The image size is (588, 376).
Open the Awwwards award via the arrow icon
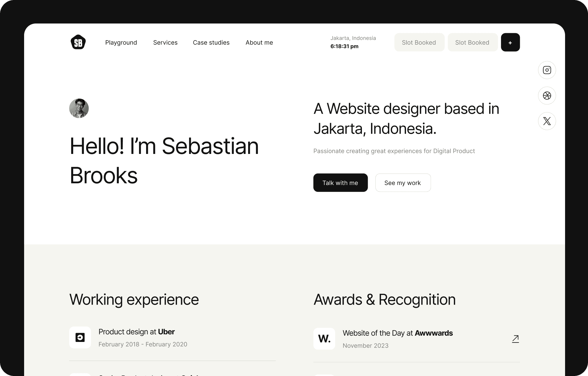pyautogui.click(x=515, y=338)
